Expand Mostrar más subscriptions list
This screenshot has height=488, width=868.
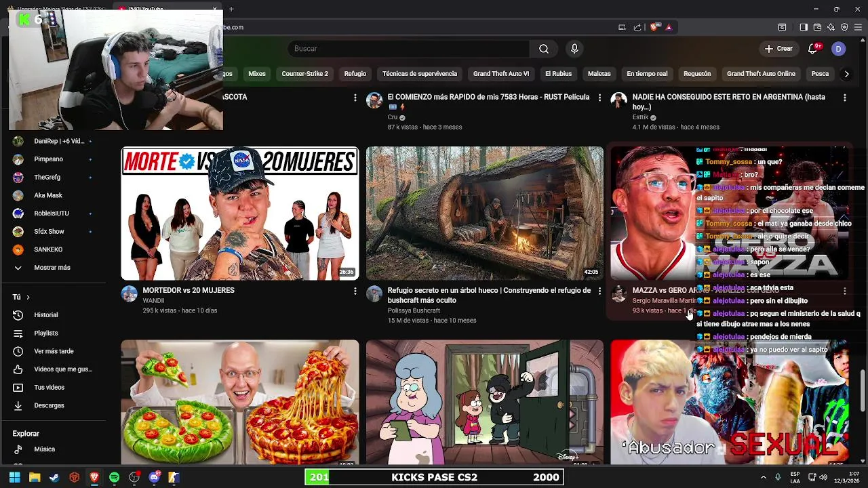coord(54,268)
